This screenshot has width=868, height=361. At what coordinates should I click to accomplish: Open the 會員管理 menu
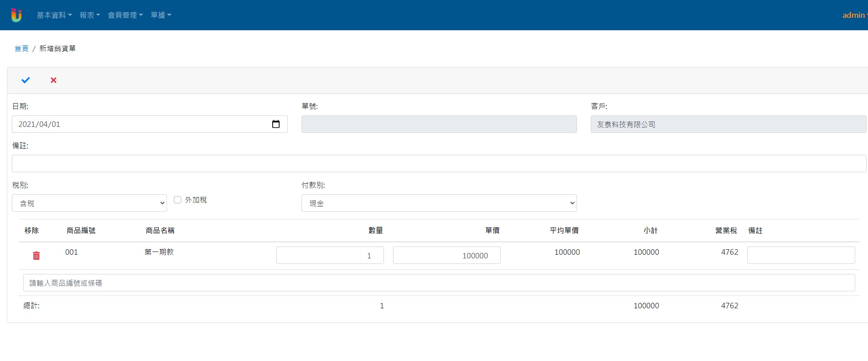(125, 15)
